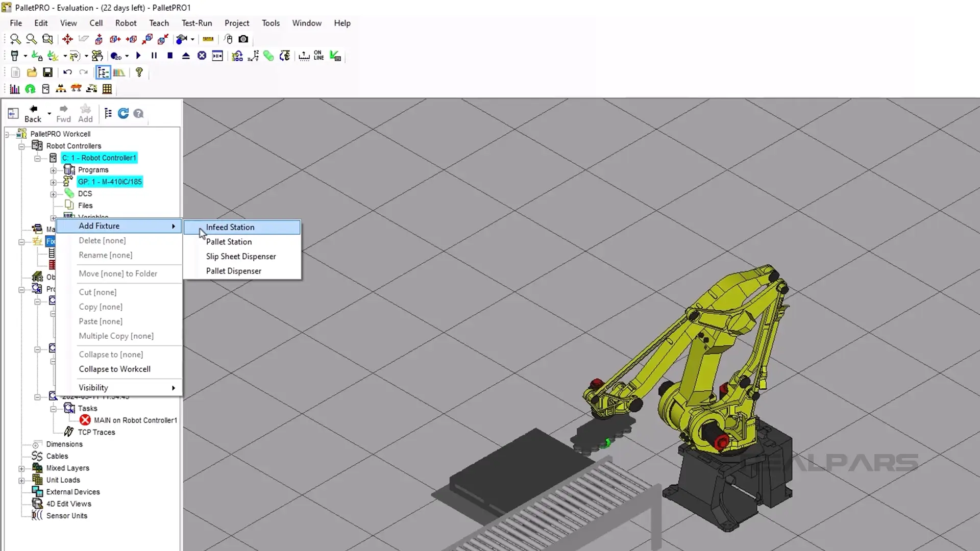Click the mouse commands icon
The width and height of the screenshot is (980, 551).
click(x=228, y=39)
